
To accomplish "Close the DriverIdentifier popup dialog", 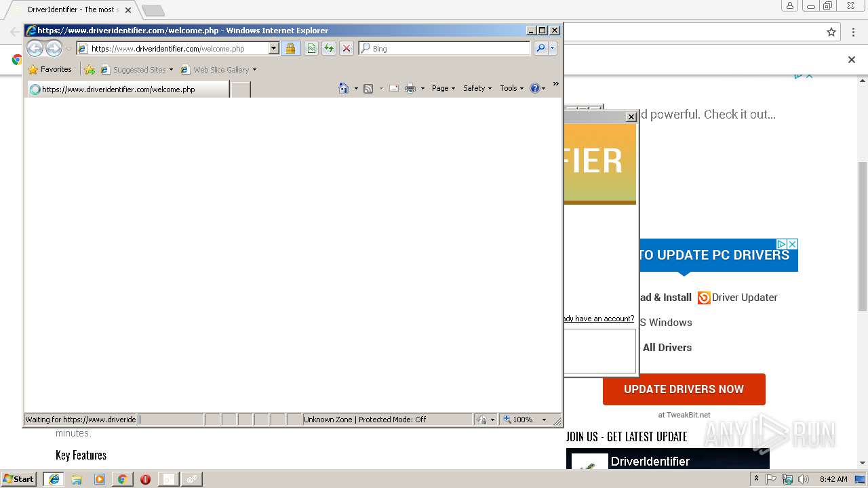I will pyautogui.click(x=631, y=117).
